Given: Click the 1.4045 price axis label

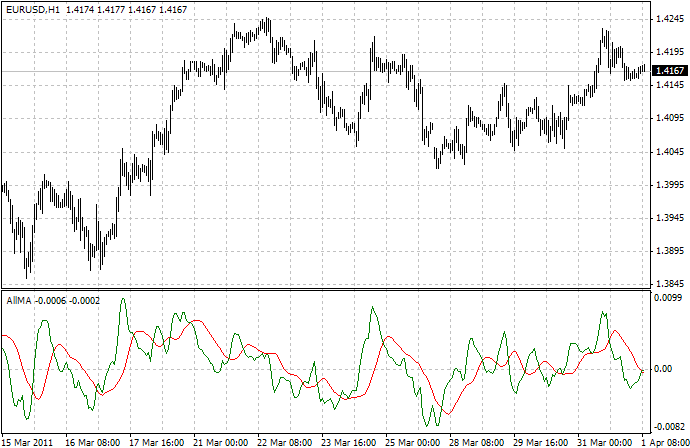Looking at the screenshot, I should 668,152.
